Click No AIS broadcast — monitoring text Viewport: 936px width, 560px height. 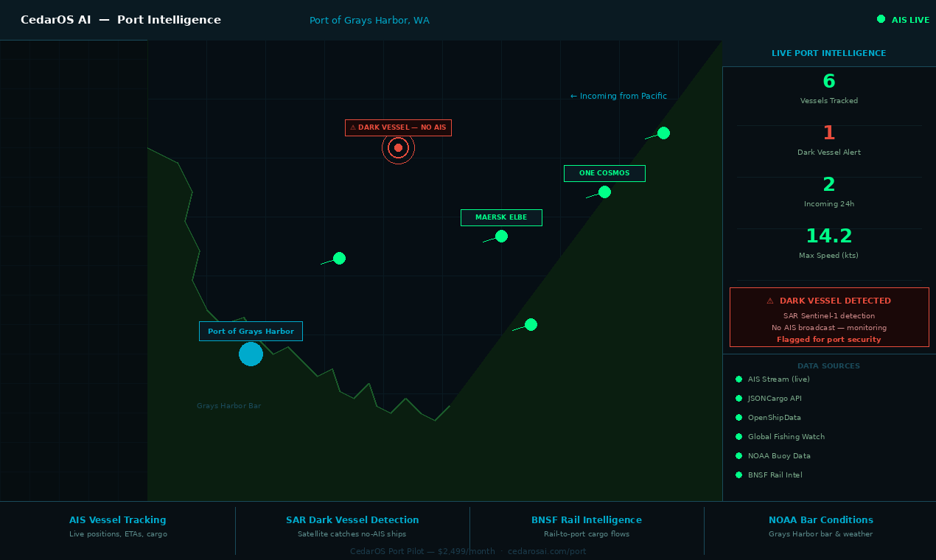click(829, 328)
